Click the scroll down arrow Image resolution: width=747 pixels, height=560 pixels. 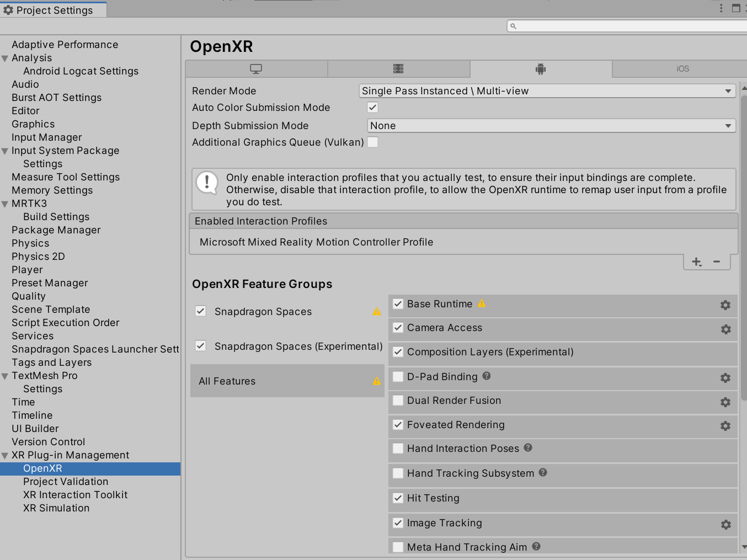744,547
